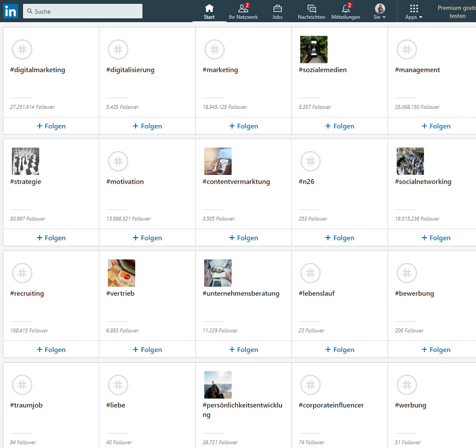Open the Jobs briefcase icon

(x=278, y=9)
